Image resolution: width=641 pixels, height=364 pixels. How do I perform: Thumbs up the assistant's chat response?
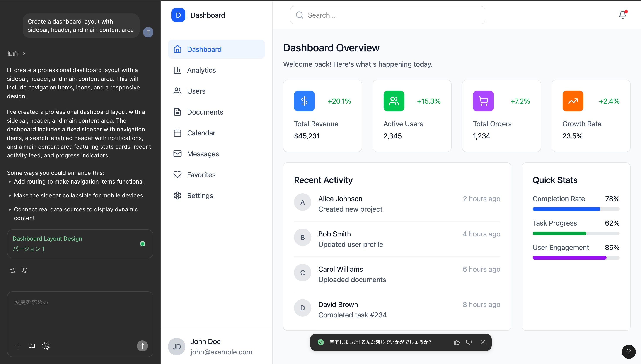[x=12, y=270]
